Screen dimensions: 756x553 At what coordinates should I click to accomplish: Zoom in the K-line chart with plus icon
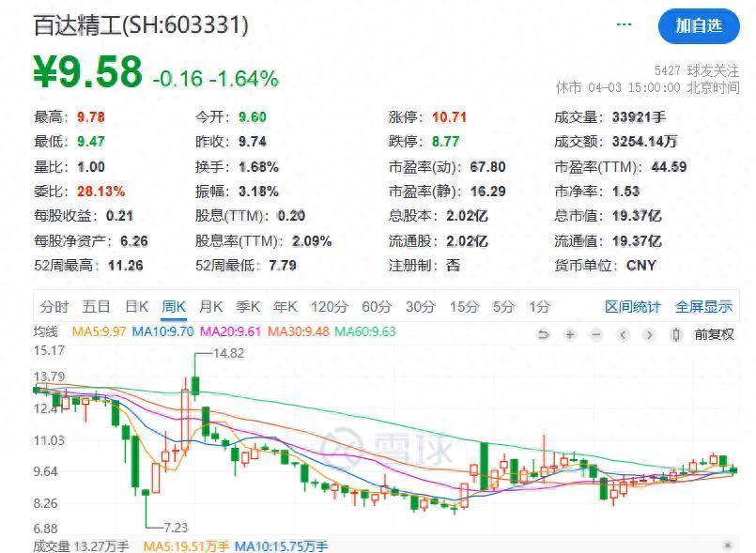point(570,334)
